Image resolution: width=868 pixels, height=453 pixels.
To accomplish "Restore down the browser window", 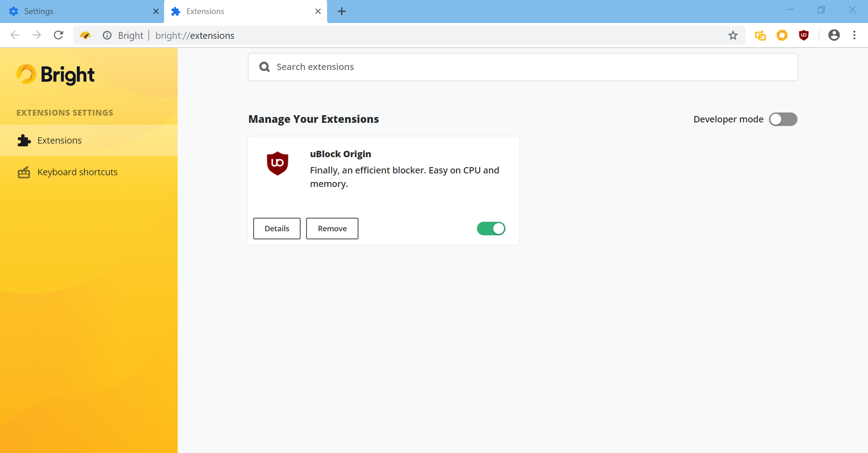I will click(x=821, y=10).
